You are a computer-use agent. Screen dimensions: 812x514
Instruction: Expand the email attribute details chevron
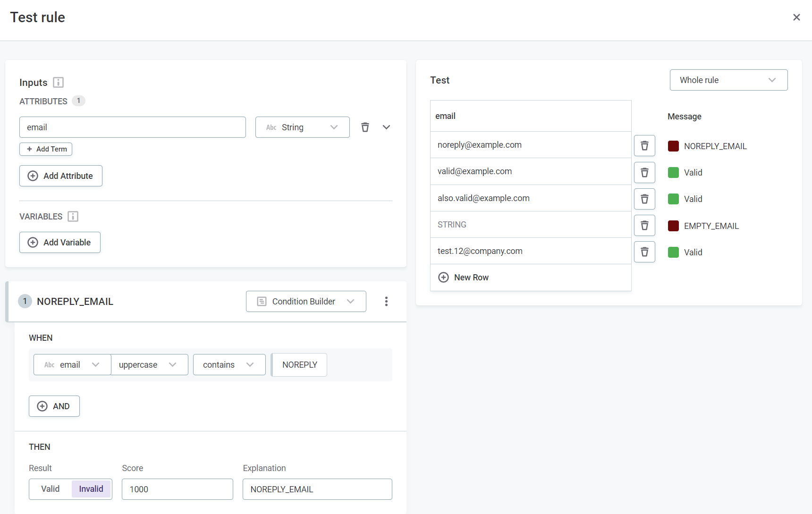click(386, 127)
